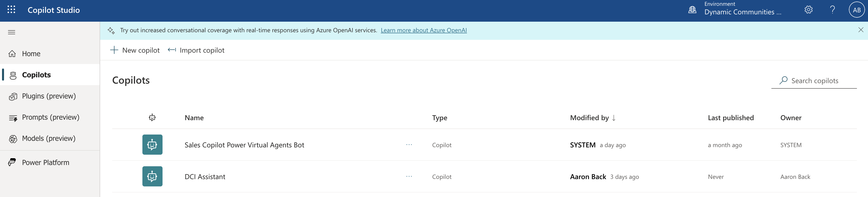Click the Modified by sort arrow

[614, 118]
